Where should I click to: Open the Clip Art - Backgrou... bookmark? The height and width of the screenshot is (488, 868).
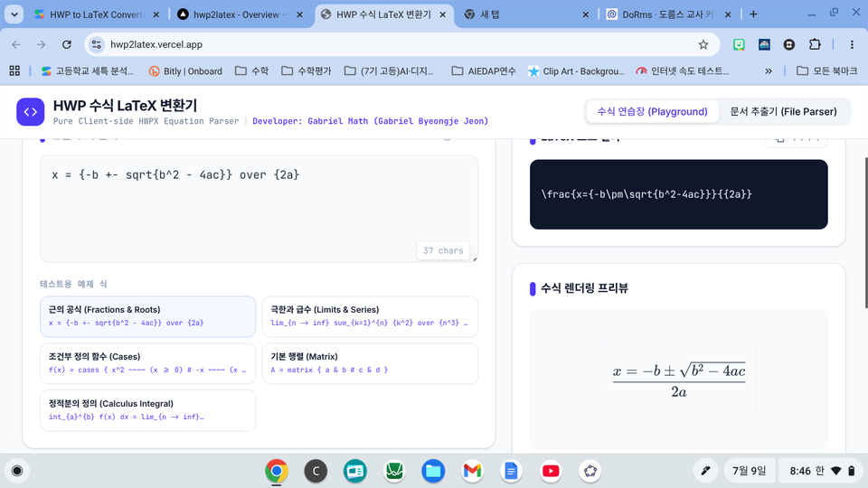(x=576, y=70)
